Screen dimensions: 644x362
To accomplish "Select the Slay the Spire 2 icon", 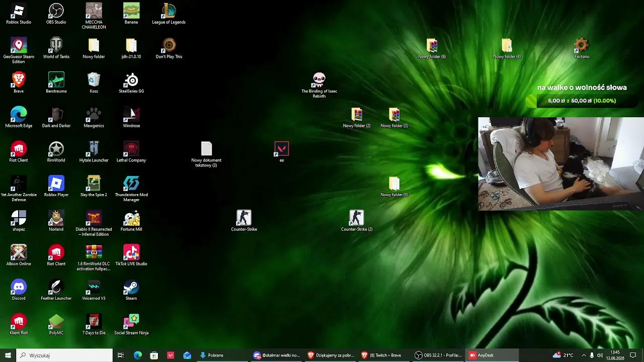I will tap(94, 187).
